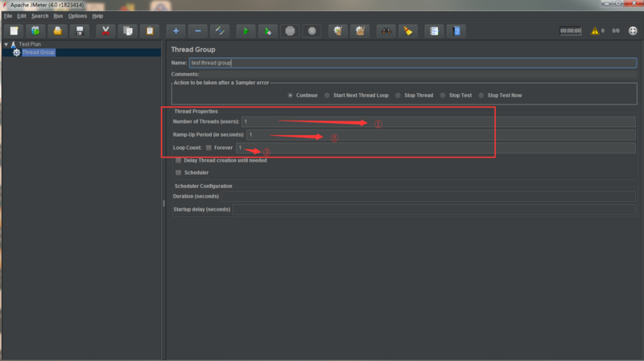The image size is (644, 361).
Task: Click the Clear All results icon
Action: tap(360, 31)
